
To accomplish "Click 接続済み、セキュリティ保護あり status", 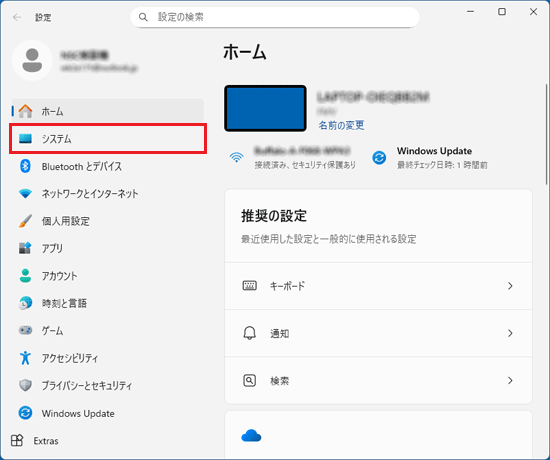I will (305, 165).
